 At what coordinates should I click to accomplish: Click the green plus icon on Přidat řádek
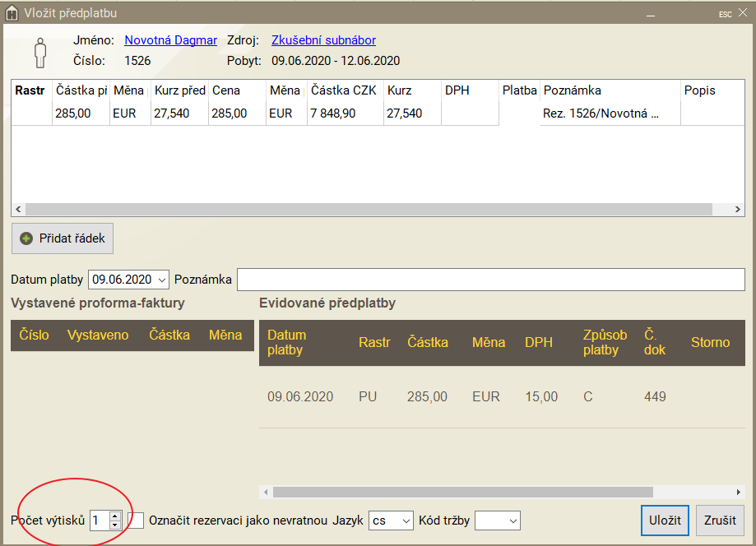pyautogui.click(x=26, y=238)
